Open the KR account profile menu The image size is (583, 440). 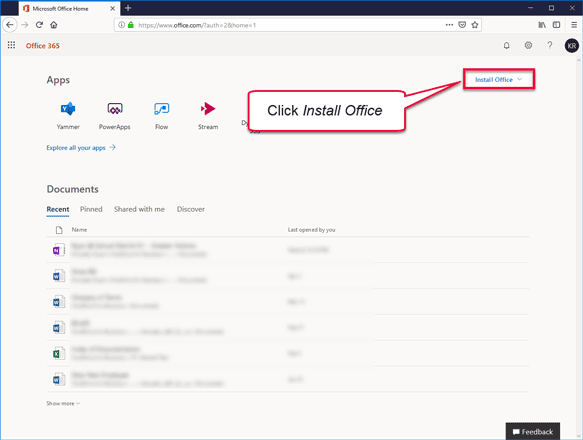click(571, 46)
